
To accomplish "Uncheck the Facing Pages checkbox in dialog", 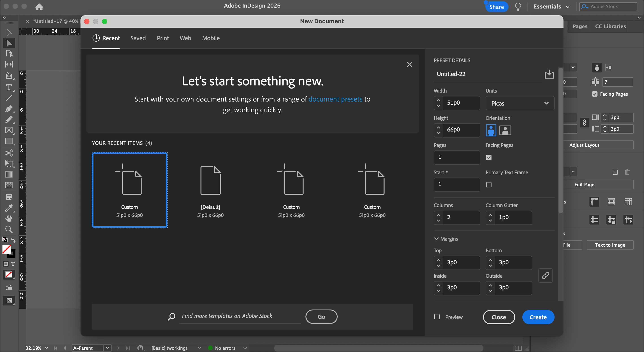I will [x=489, y=157].
